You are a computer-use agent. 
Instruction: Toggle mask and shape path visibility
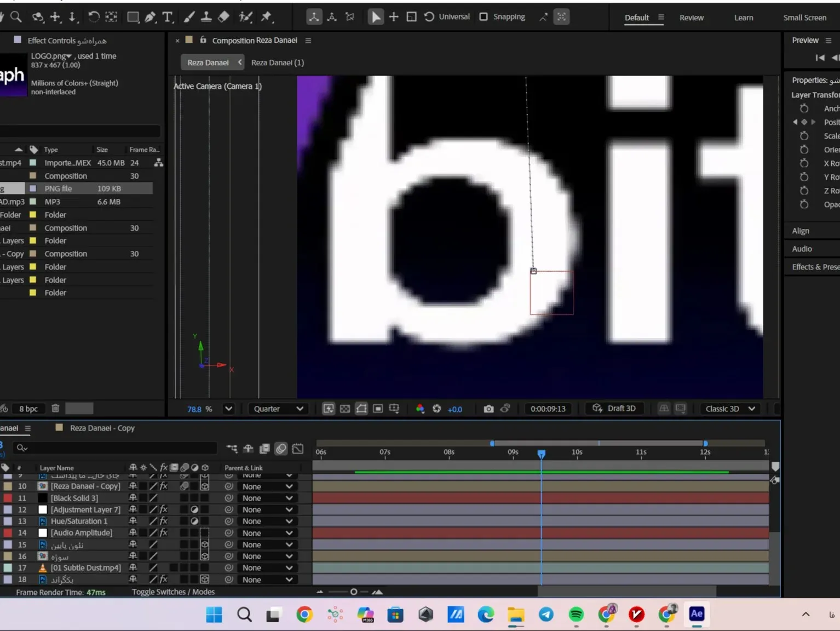click(361, 409)
